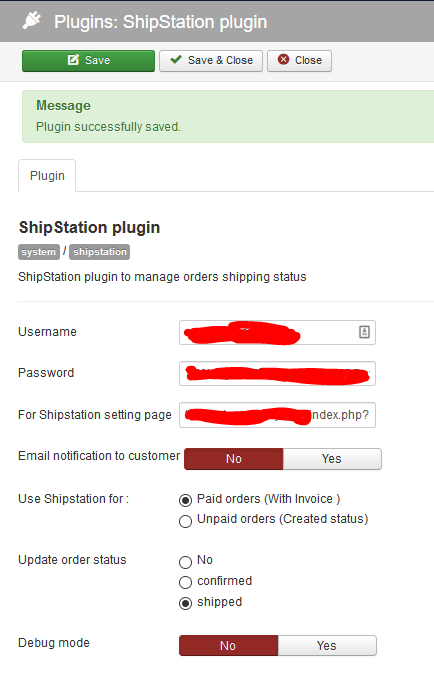This screenshot has width=434, height=694.
Task: Choose No for Update order status
Action: pos(185,562)
